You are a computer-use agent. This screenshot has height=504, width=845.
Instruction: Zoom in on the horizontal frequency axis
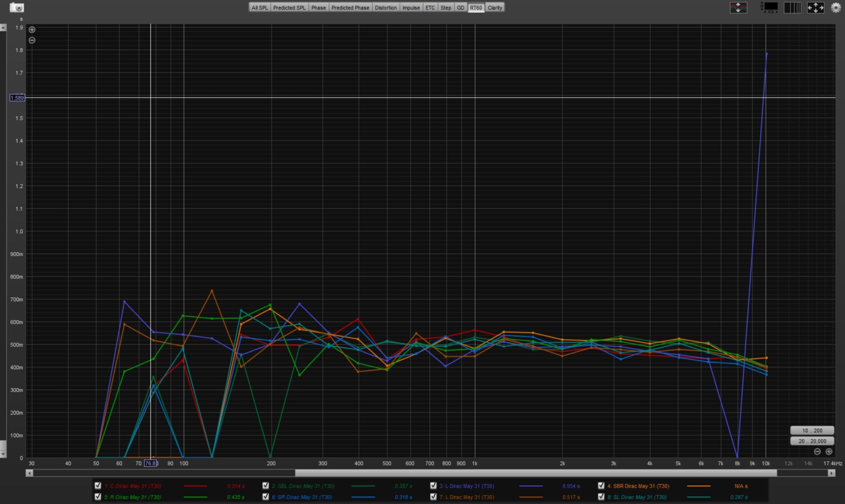[x=829, y=451]
